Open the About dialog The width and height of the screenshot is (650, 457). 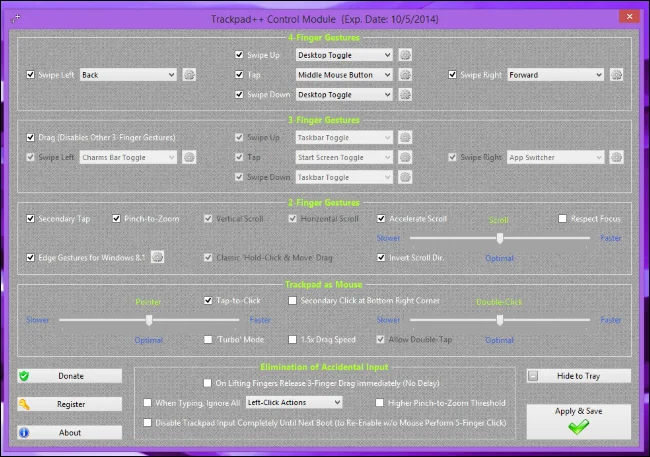point(70,433)
